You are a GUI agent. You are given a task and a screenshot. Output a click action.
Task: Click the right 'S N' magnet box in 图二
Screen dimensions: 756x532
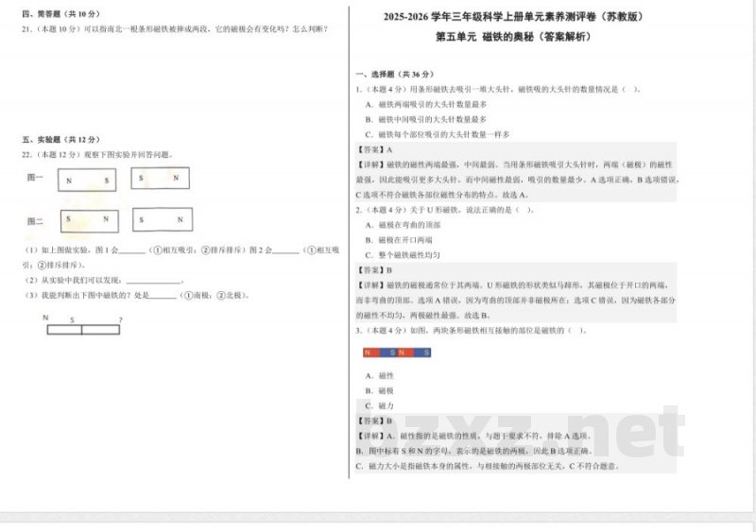163,219
